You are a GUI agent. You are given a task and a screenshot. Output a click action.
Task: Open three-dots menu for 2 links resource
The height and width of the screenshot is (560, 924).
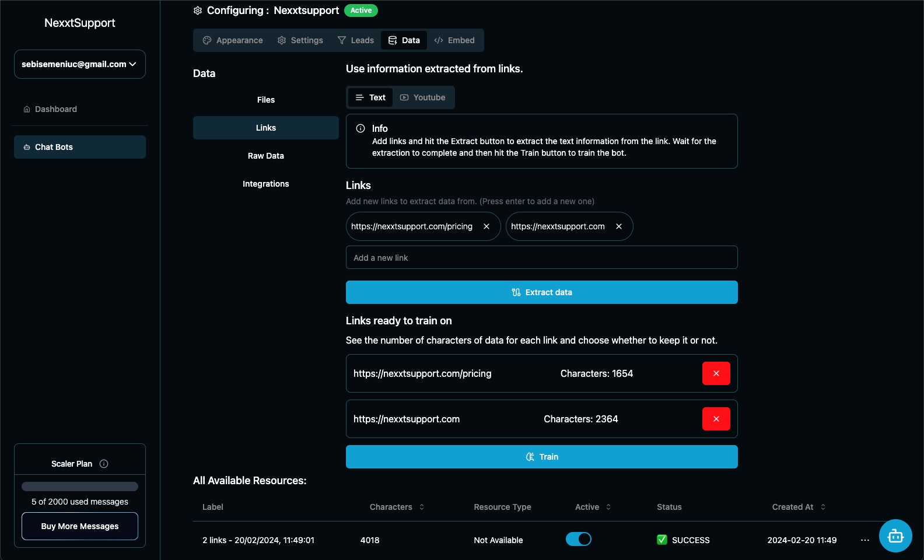click(865, 540)
